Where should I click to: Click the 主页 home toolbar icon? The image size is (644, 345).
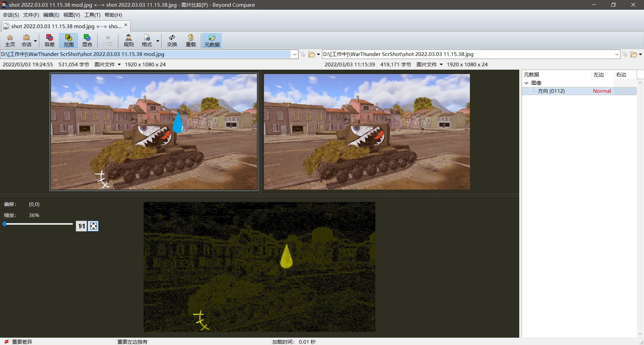click(x=10, y=41)
